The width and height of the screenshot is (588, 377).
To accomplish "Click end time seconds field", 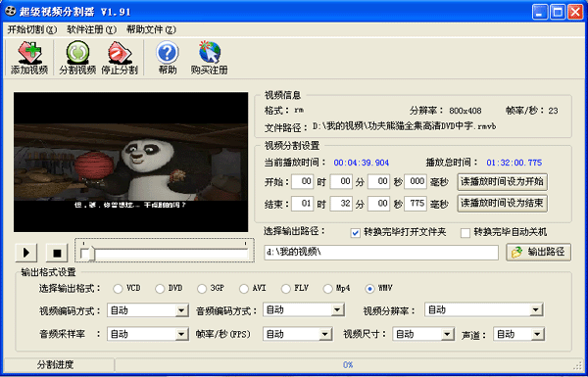I will point(378,204).
